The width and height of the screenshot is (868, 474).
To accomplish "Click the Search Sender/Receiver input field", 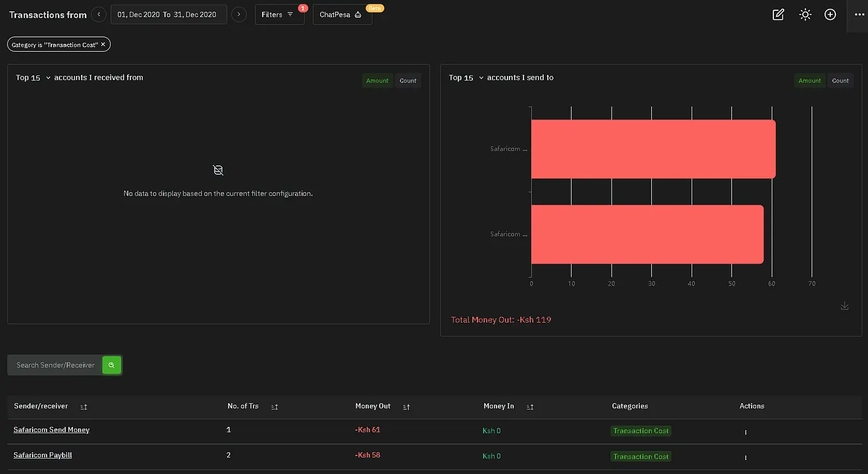I will [x=56, y=365].
